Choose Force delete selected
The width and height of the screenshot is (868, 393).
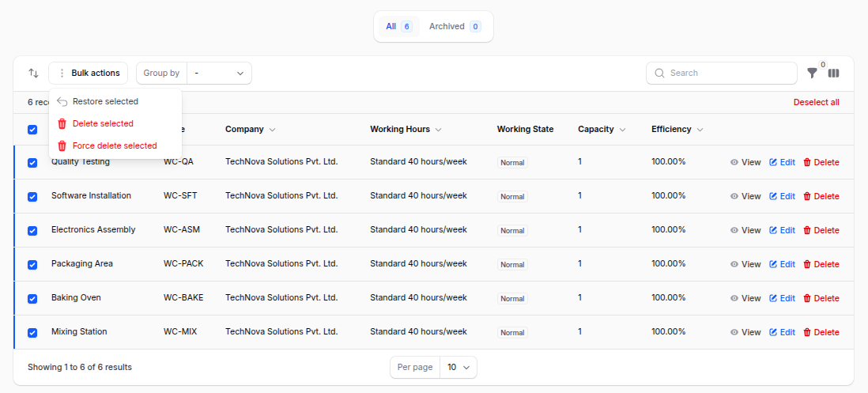[115, 145]
